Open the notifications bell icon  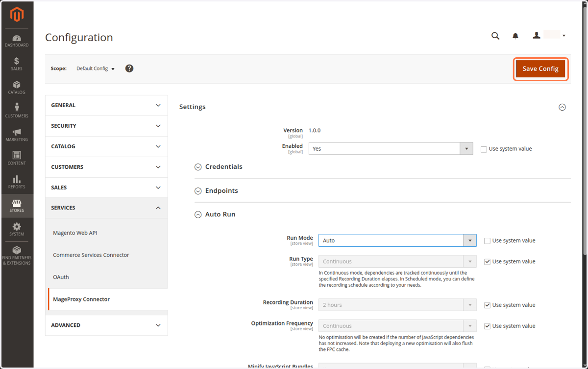click(x=515, y=36)
